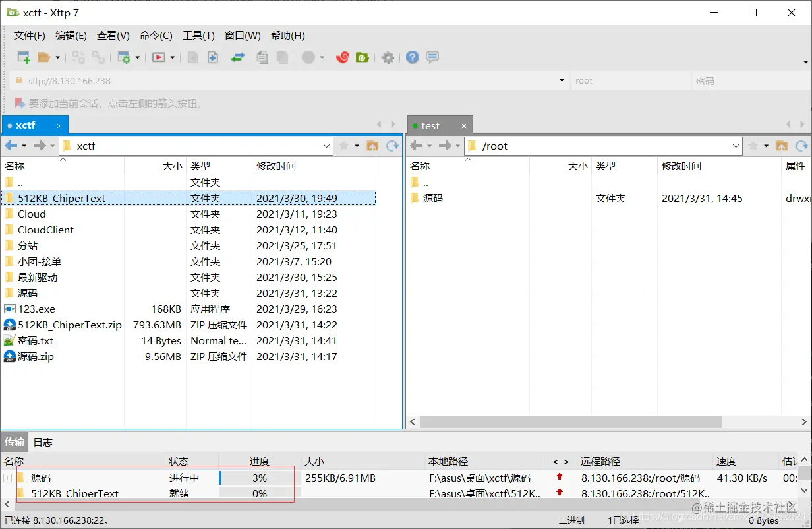Open dropdown next to the red play icon
Screen dimensions: 812x529
(x=172, y=57)
